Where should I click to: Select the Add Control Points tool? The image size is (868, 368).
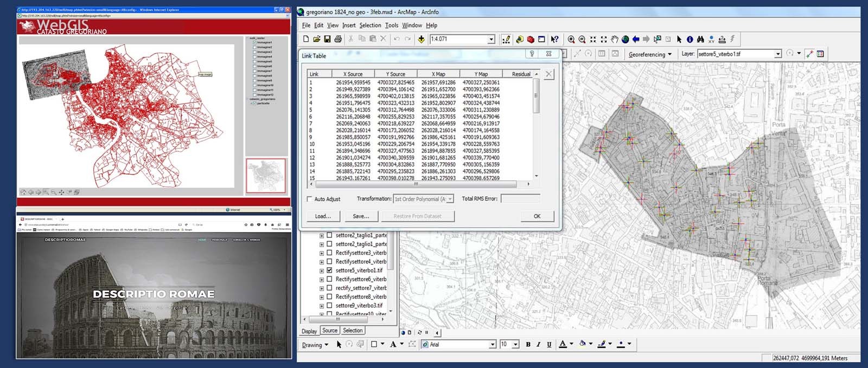tap(809, 54)
